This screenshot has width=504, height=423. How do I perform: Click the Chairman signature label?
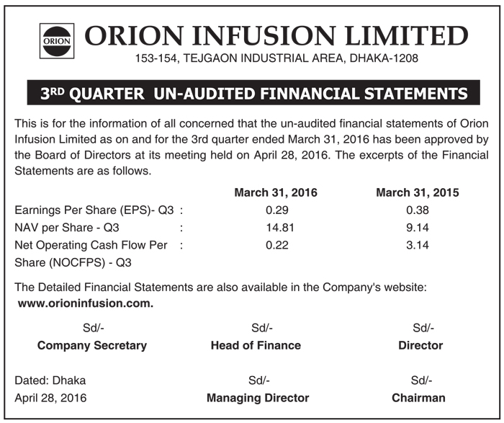click(419, 398)
